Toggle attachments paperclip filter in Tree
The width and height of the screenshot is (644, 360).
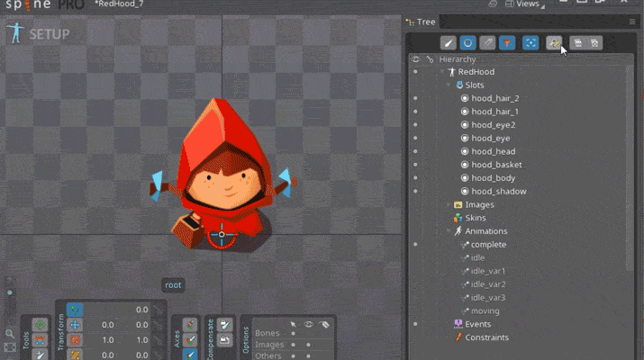tap(487, 42)
